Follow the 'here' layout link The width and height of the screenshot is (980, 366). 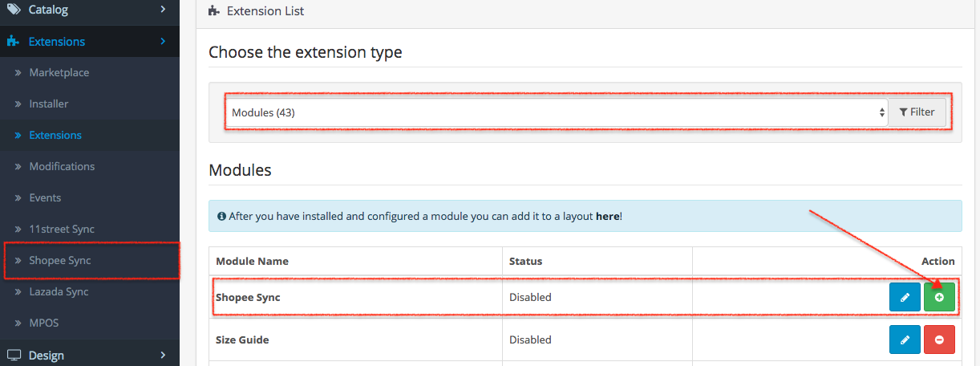[x=607, y=216]
